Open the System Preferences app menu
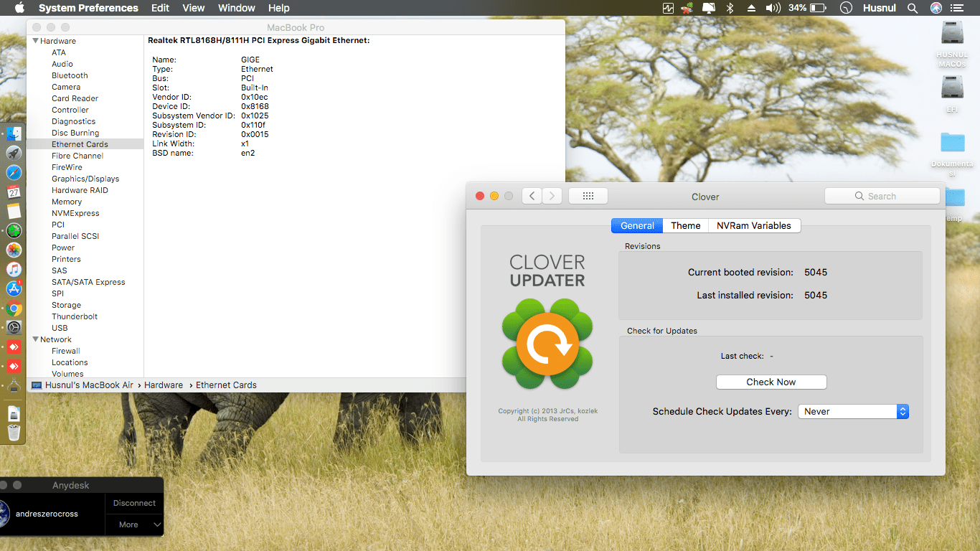 (88, 8)
